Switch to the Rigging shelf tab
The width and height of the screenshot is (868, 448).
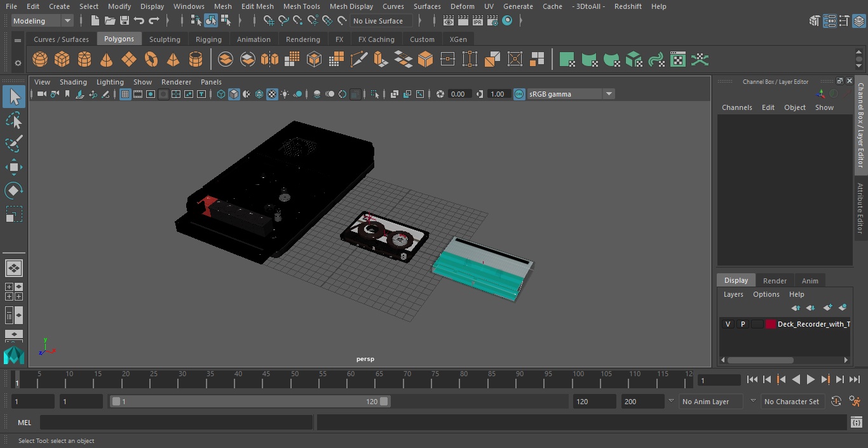pos(208,39)
